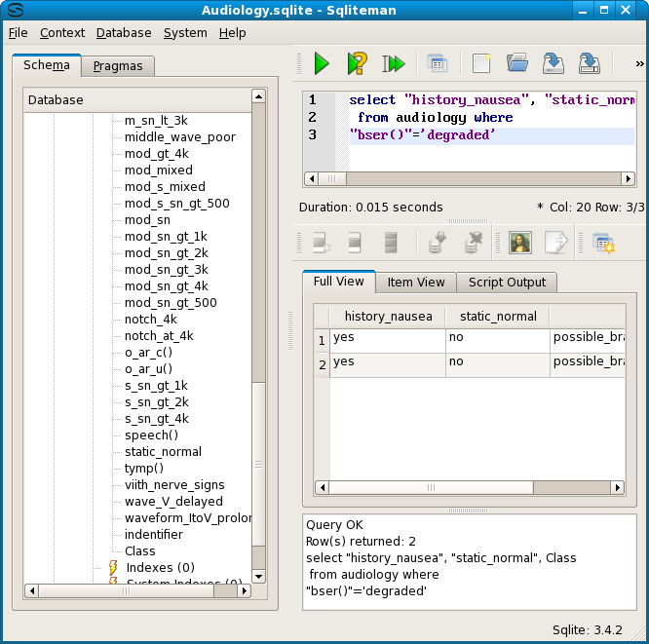Screen dimensions: 649x644
Task: Click the export data icon beside Mona Lisa
Action: tap(555, 243)
